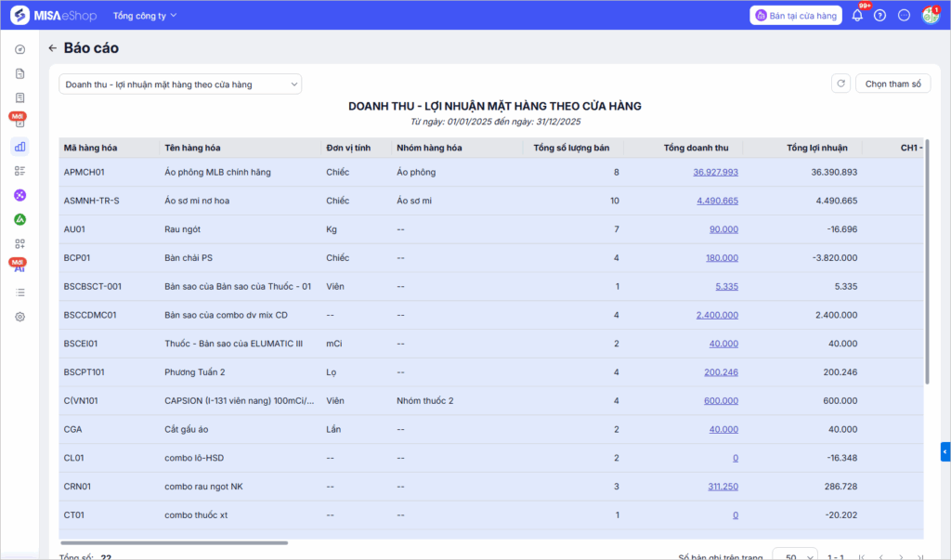Select the bar chart reports sidebar icon

tap(20, 146)
